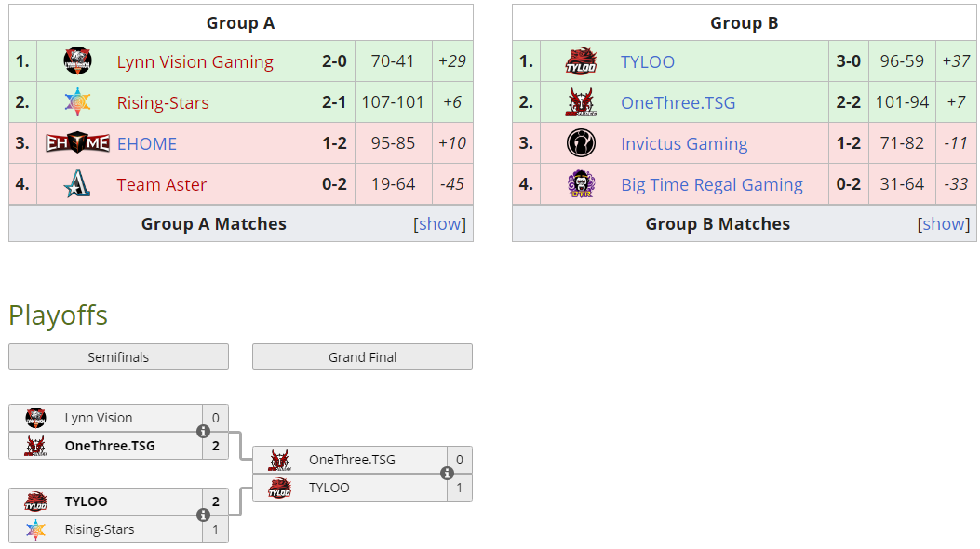
Task: Click the Invictus Gaming logo icon
Action: pyautogui.click(x=581, y=143)
